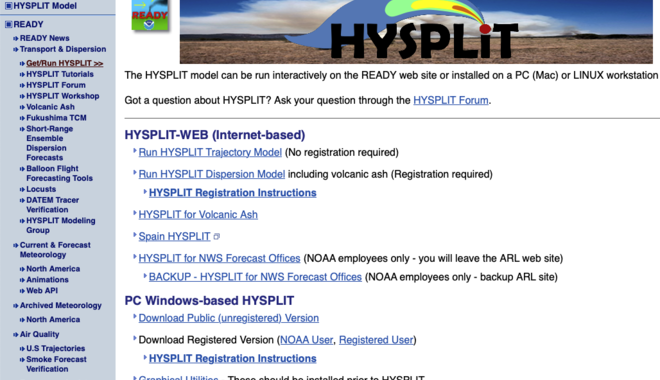
Task: Open HYSPLIT Tutorials sidebar link
Action: click(60, 74)
